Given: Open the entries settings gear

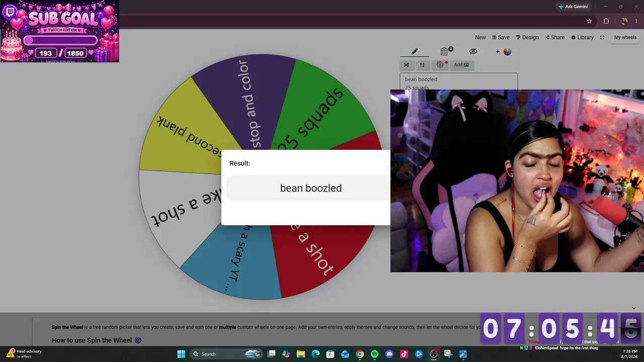Looking at the screenshot, I should (x=440, y=65).
